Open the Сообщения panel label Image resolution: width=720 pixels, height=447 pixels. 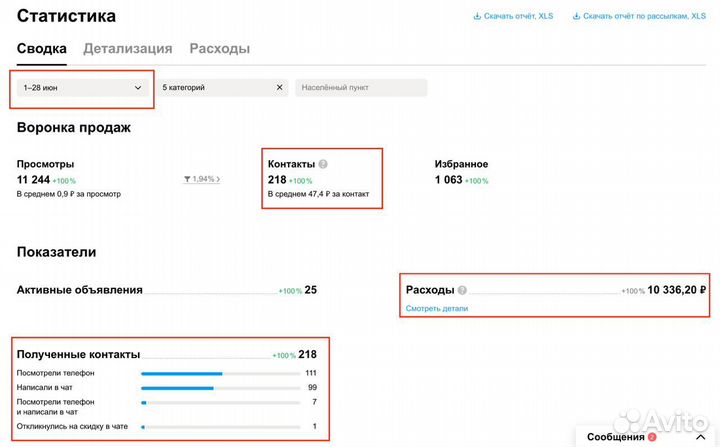pyautogui.click(x=615, y=437)
